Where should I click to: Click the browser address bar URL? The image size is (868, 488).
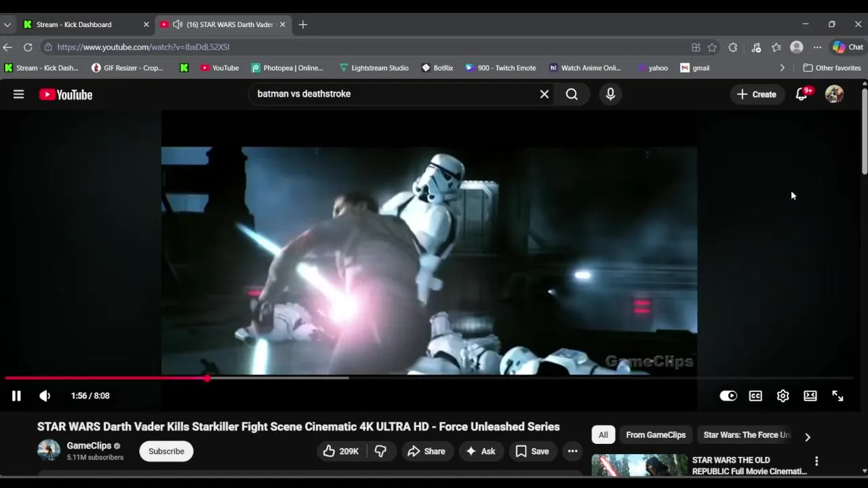click(x=143, y=47)
